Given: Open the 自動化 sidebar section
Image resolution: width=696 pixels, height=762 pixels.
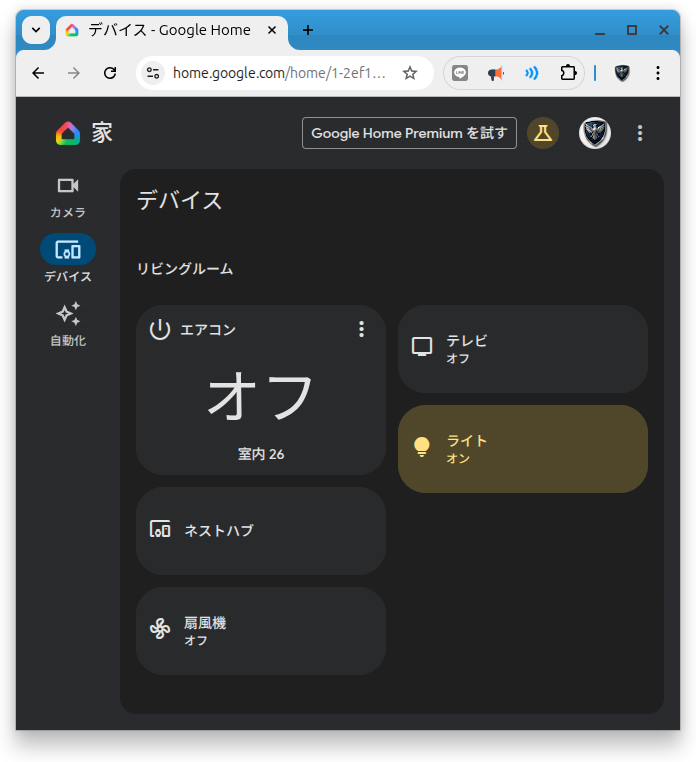Looking at the screenshot, I should pos(68,324).
